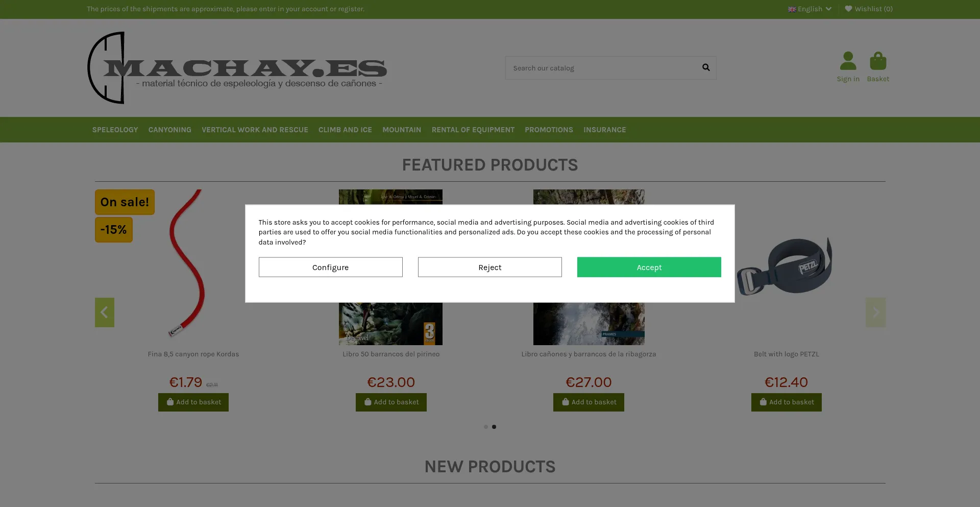Go to next featured products slide

[875, 312]
